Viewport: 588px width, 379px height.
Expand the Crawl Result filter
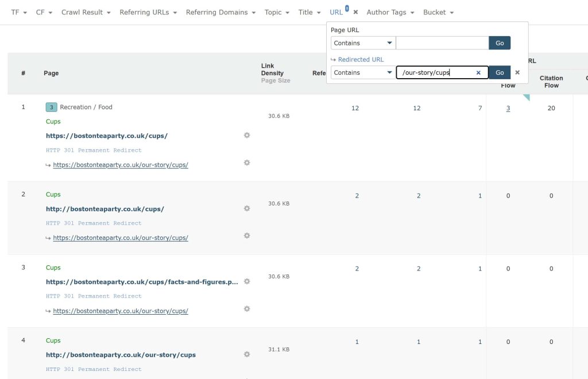(86, 13)
